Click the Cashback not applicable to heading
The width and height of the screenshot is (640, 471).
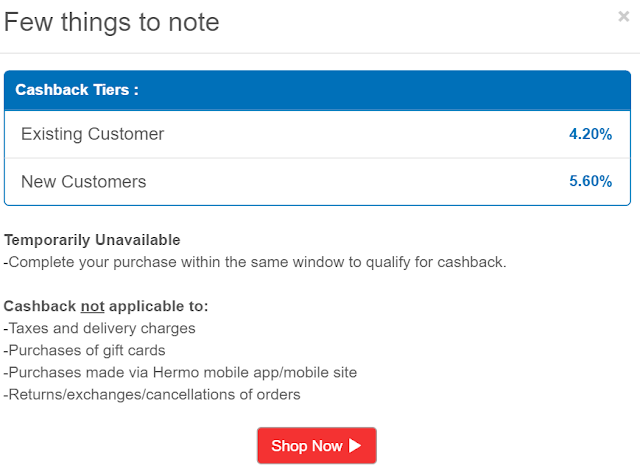coord(106,306)
